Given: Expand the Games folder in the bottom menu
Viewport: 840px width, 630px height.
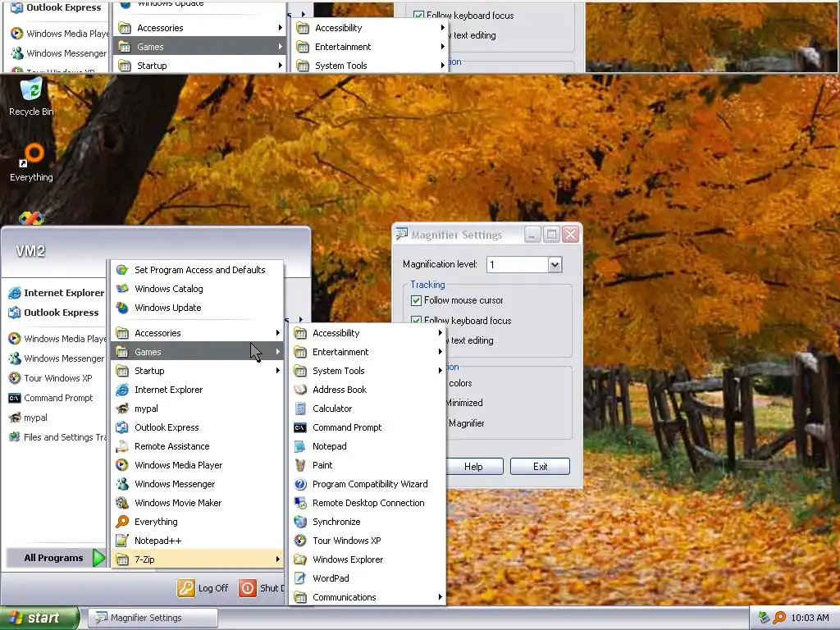Looking at the screenshot, I should [x=197, y=352].
